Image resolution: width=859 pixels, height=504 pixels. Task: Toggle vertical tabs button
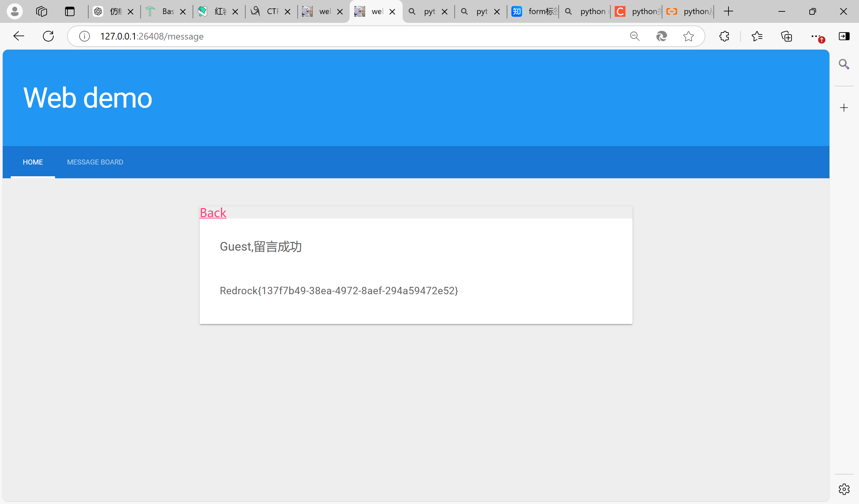70,12
